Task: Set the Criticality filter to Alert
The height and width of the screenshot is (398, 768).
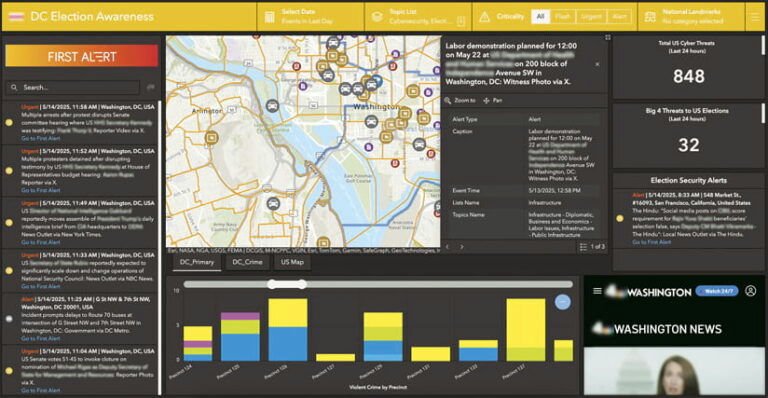Action: pyautogui.click(x=619, y=17)
